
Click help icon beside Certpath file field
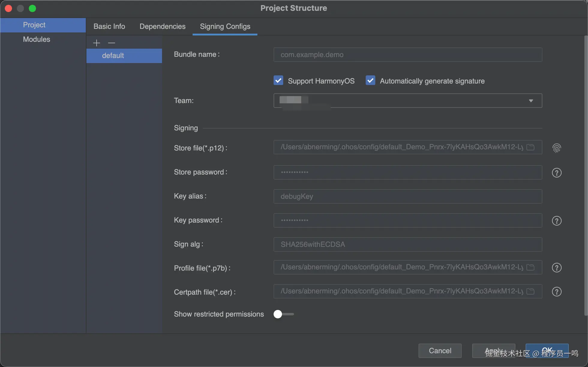tap(556, 292)
